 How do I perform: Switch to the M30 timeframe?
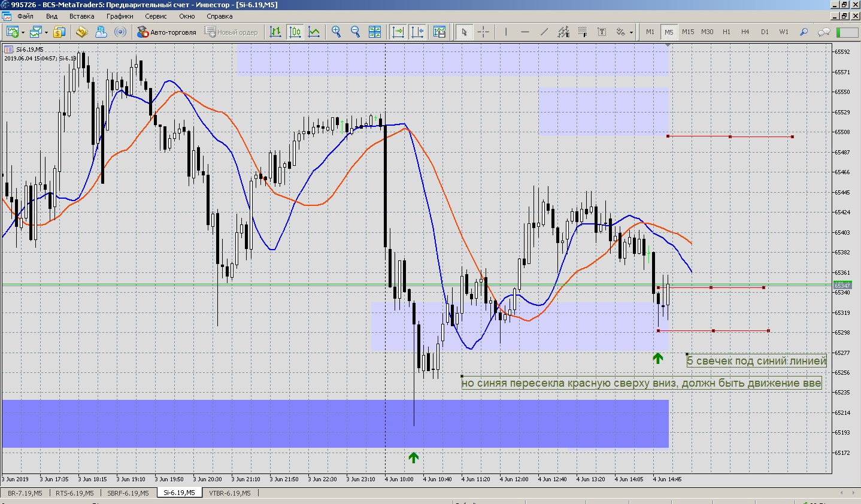[707, 32]
